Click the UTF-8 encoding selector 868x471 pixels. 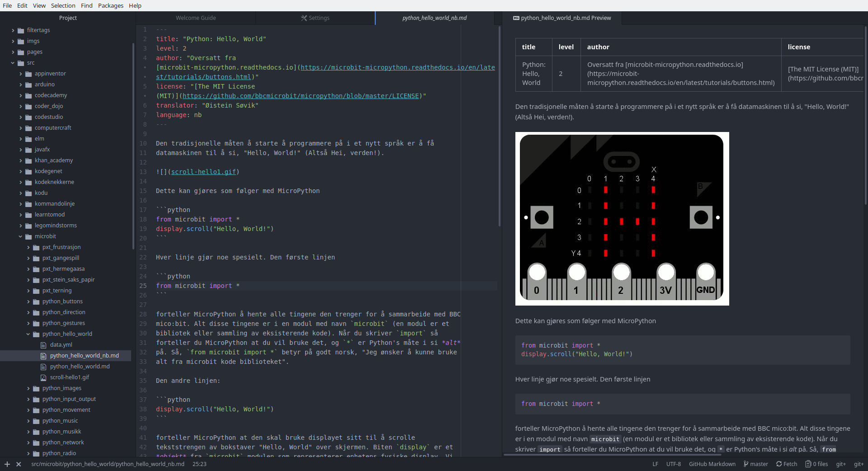pyautogui.click(x=673, y=464)
